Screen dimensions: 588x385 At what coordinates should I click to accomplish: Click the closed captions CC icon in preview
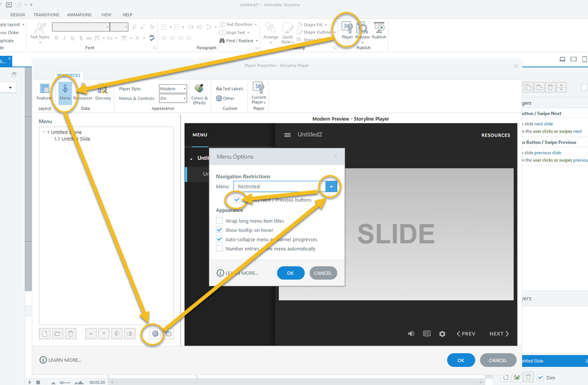427,334
